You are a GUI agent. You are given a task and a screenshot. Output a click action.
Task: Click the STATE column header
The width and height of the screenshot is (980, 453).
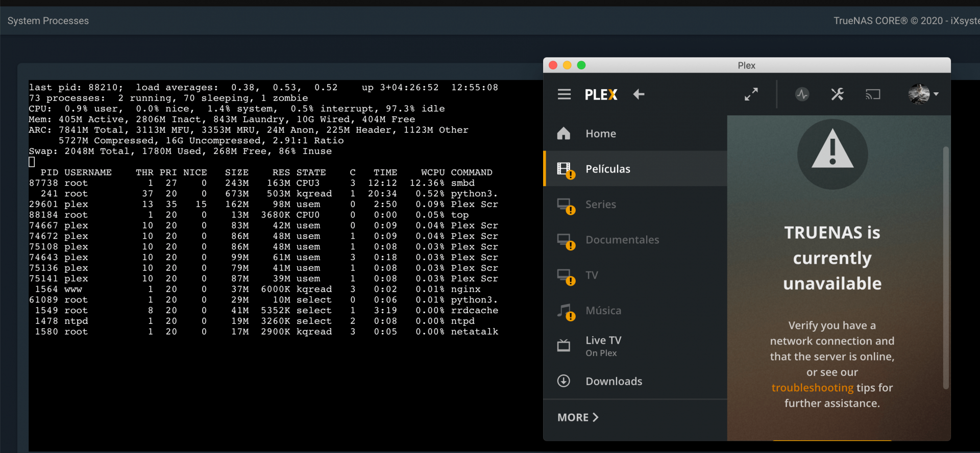311,172
